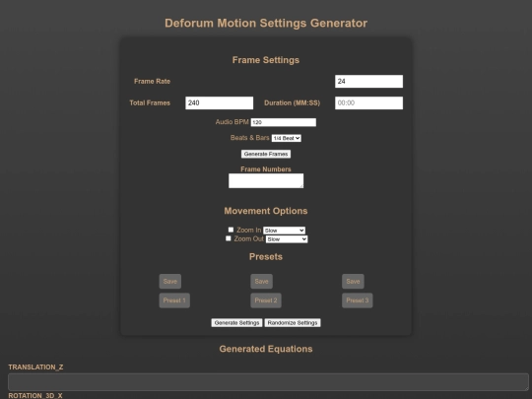532x399 pixels.
Task: Load Preset 1
Action: point(174,300)
